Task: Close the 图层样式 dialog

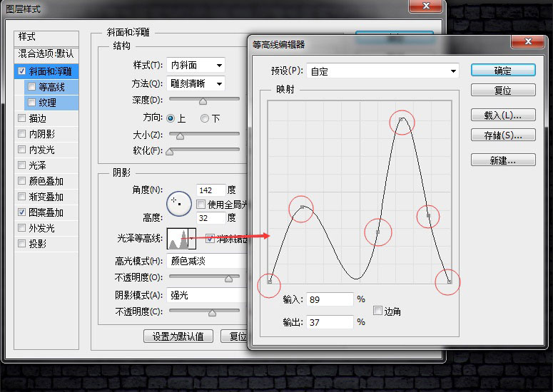Action: pyautogui.click(x=426, y=6)
